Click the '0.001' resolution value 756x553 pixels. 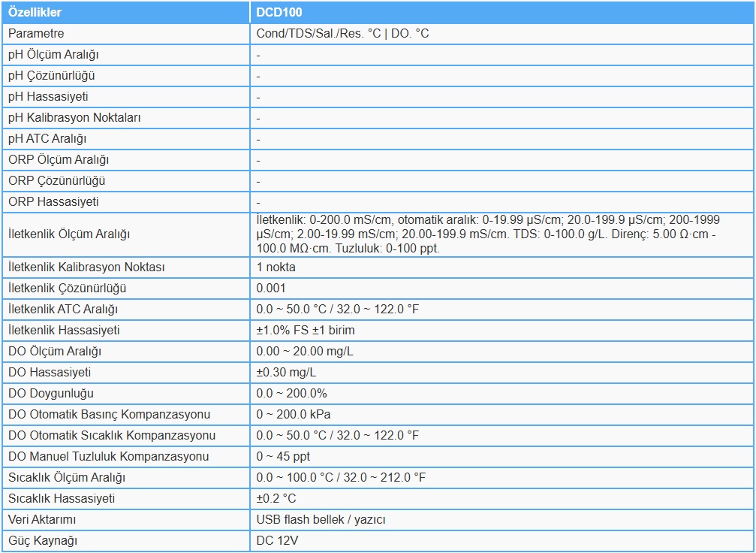click(271, 288)
